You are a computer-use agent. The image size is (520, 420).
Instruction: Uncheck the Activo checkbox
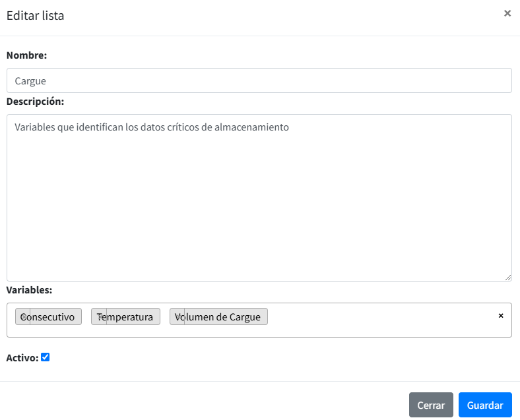[x=45, y=357]
